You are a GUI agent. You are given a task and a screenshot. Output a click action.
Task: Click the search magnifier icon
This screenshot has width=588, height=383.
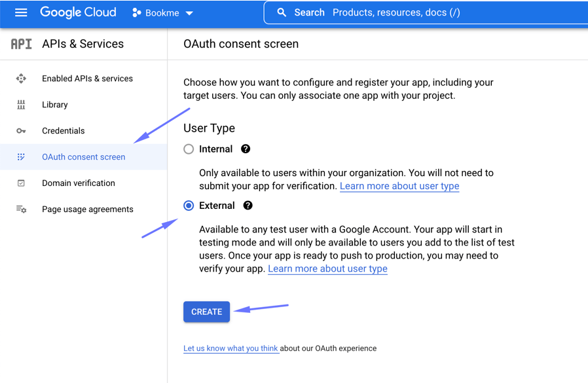point(282,12)
